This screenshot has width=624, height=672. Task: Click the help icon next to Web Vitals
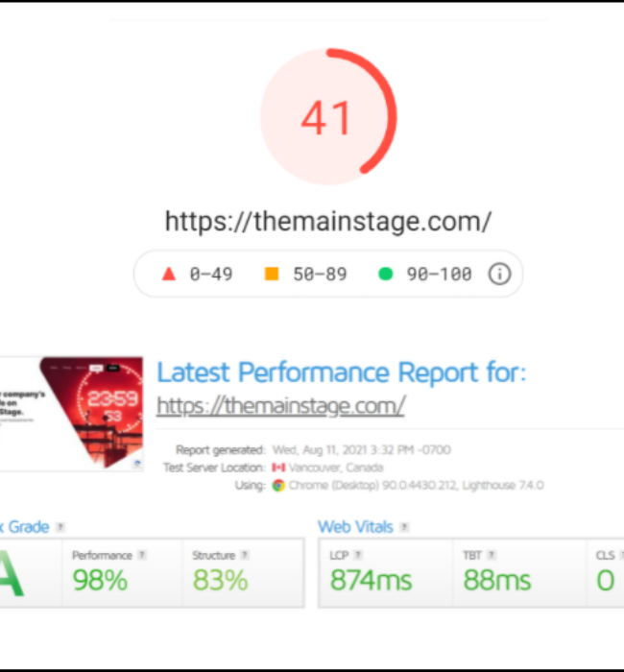[x=404, y=527]
